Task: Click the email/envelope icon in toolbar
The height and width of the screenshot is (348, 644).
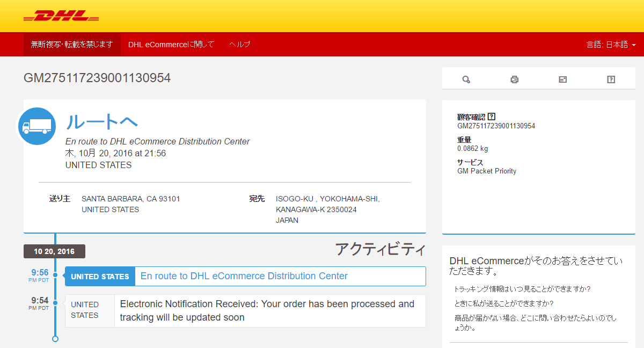Action: click(x=562, y=79)
